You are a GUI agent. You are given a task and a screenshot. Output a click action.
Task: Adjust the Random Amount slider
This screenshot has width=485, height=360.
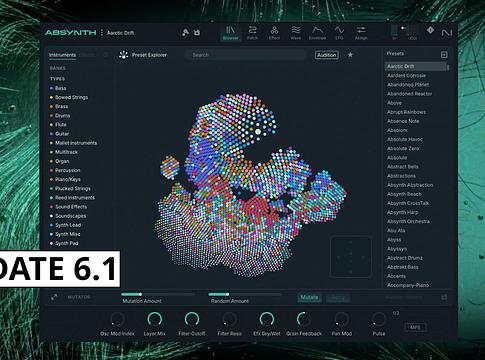coord(245,294)
